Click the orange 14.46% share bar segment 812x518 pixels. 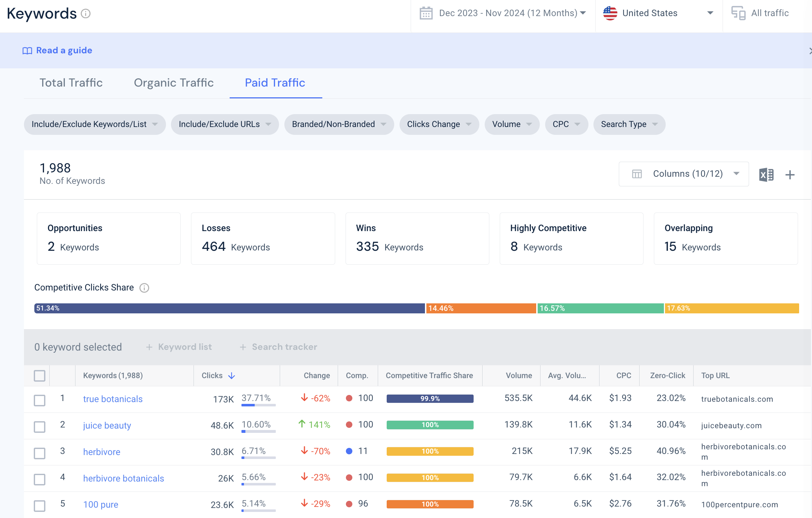[481, 308]
